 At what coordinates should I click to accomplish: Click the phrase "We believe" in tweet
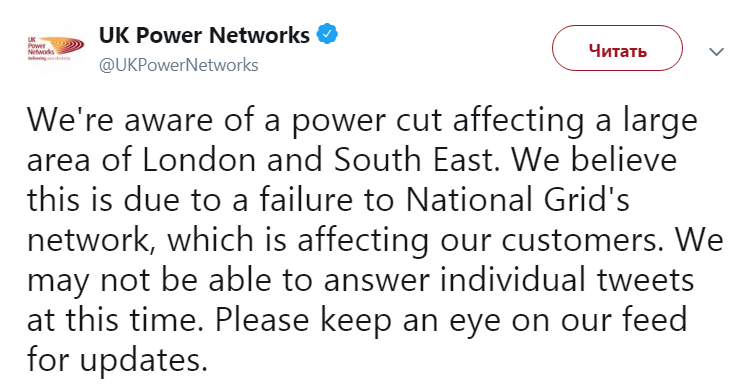(594, 160)
